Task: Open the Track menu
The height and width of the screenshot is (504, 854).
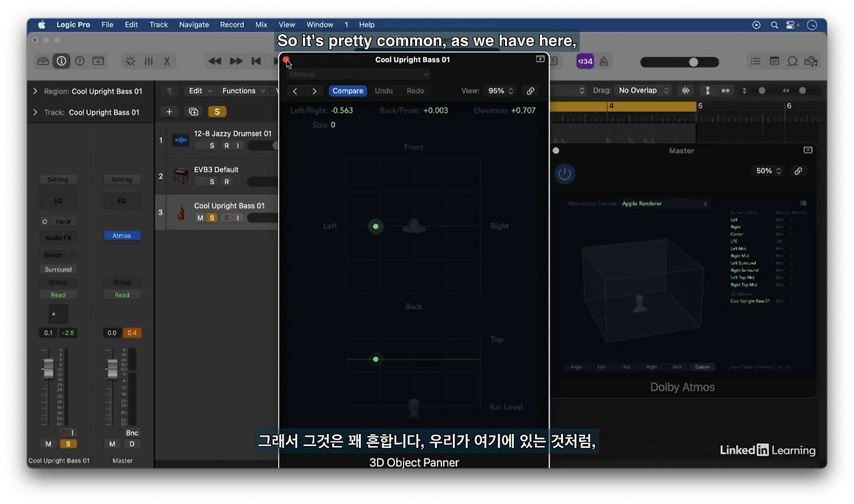Action: [x=159, y=25]
